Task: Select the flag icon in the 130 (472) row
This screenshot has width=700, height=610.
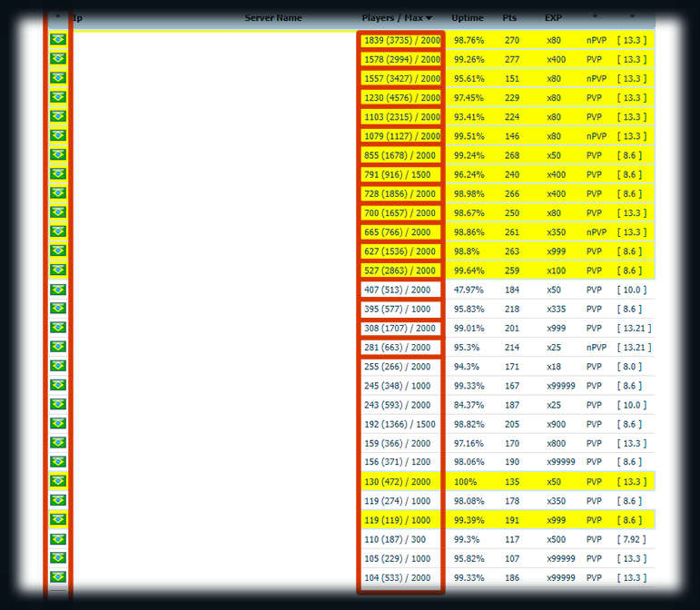Action: tap(58, 481)
